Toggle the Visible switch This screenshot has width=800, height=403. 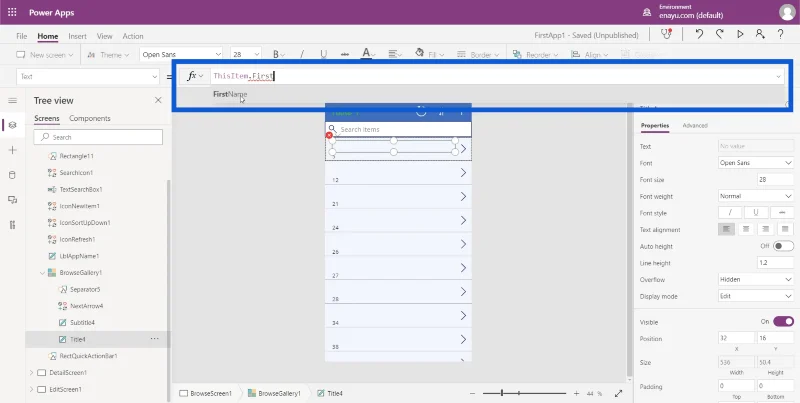coord(783,321)
